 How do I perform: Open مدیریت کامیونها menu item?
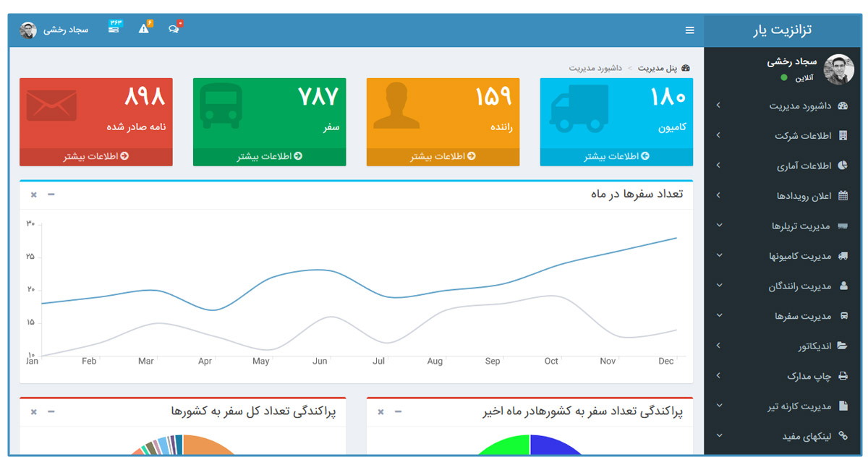pos(800,256)
